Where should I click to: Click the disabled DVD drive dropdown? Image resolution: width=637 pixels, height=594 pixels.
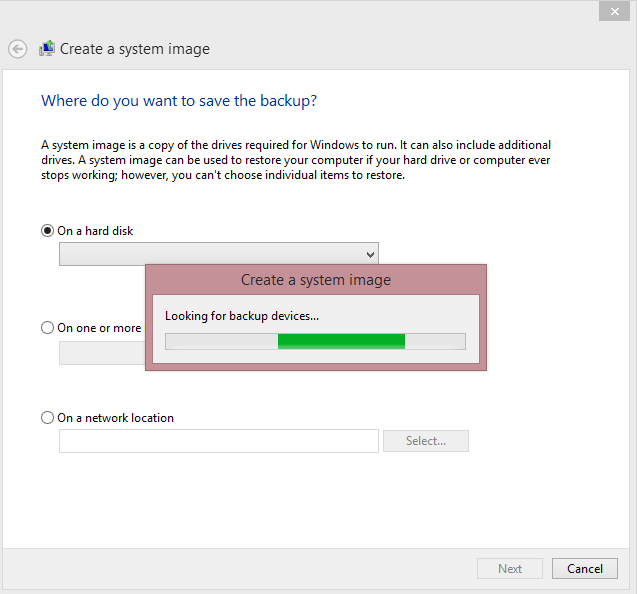click(x=102, y=353)
